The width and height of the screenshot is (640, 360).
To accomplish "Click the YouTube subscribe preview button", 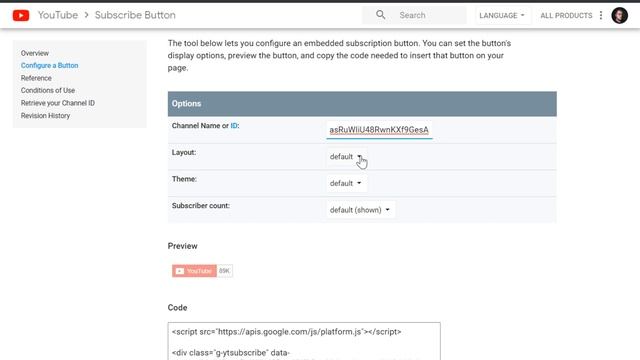I will [194, 271].
